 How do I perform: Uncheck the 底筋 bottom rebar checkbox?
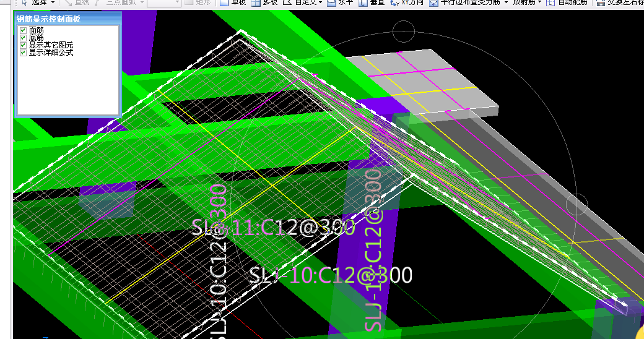[x=23, y=38]
